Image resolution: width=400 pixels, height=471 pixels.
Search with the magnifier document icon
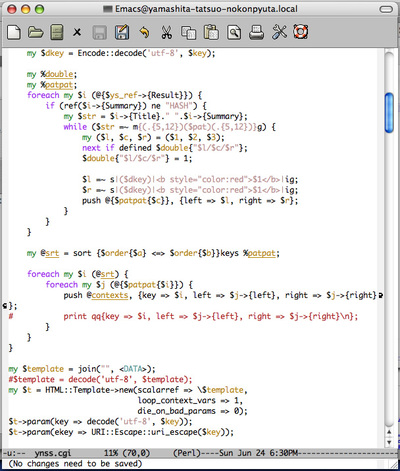tap(234, 33)
